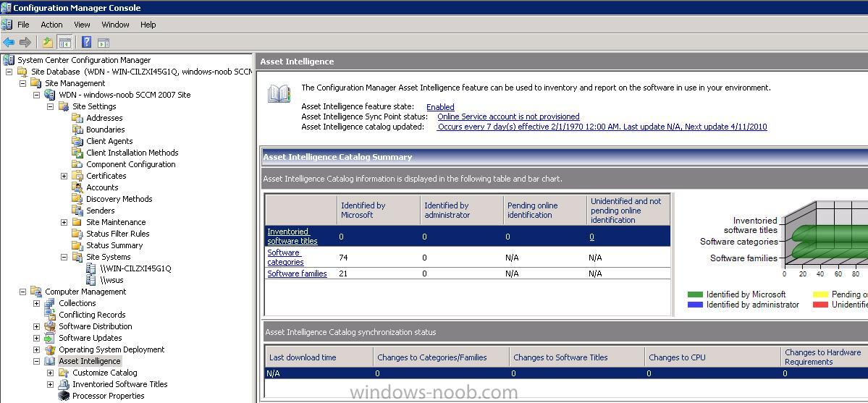The image size is (868, 403).
Task: Click the Client Installation Methods icon
Action: click(77, 153)
